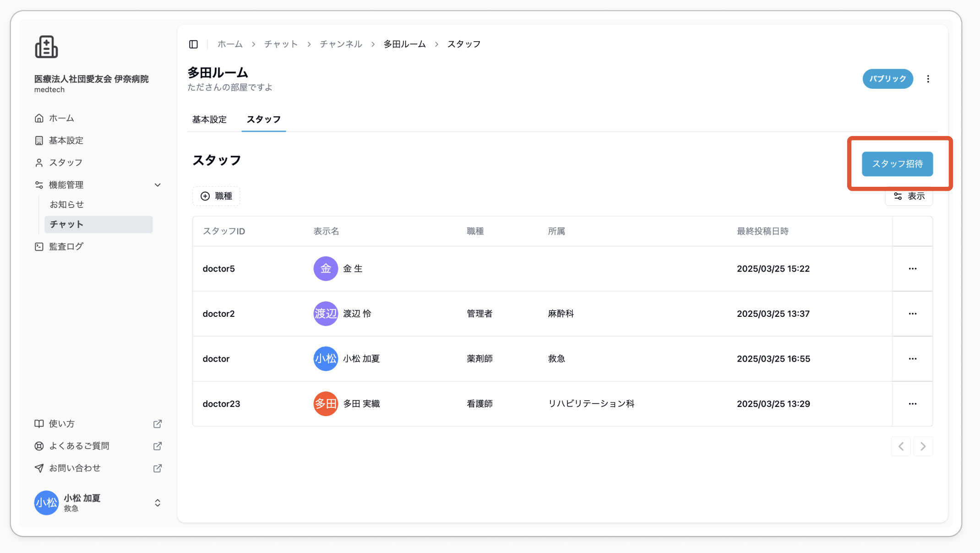Toggle the sidebar panel icon
The image size is (980, 553).
(193, 44)
